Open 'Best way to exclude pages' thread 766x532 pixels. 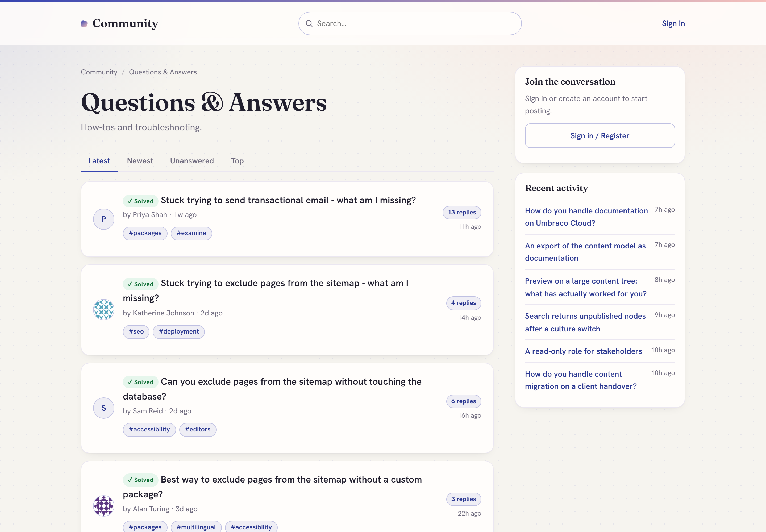tap(272, 487)
